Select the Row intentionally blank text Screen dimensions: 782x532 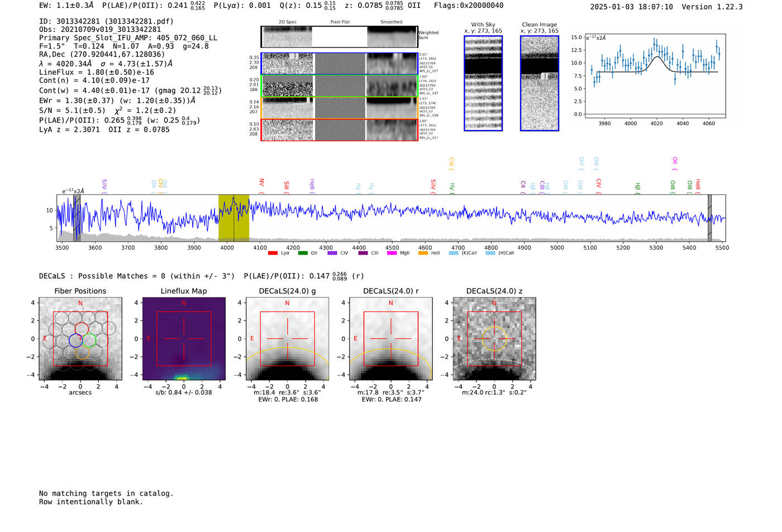click(x=91, y=502)
